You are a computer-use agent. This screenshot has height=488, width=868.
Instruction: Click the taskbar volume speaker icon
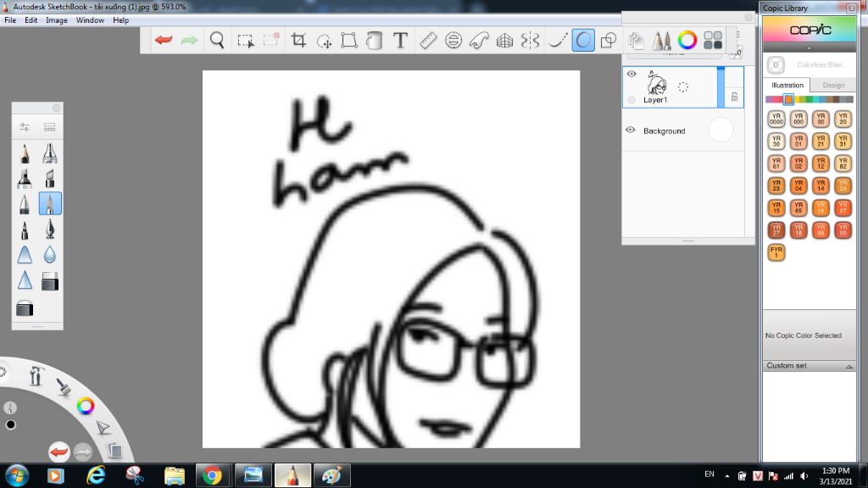pos(804,476)
